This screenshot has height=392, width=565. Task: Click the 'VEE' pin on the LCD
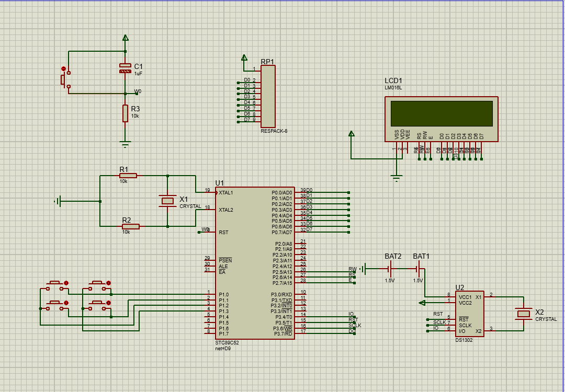coord(408,135)
